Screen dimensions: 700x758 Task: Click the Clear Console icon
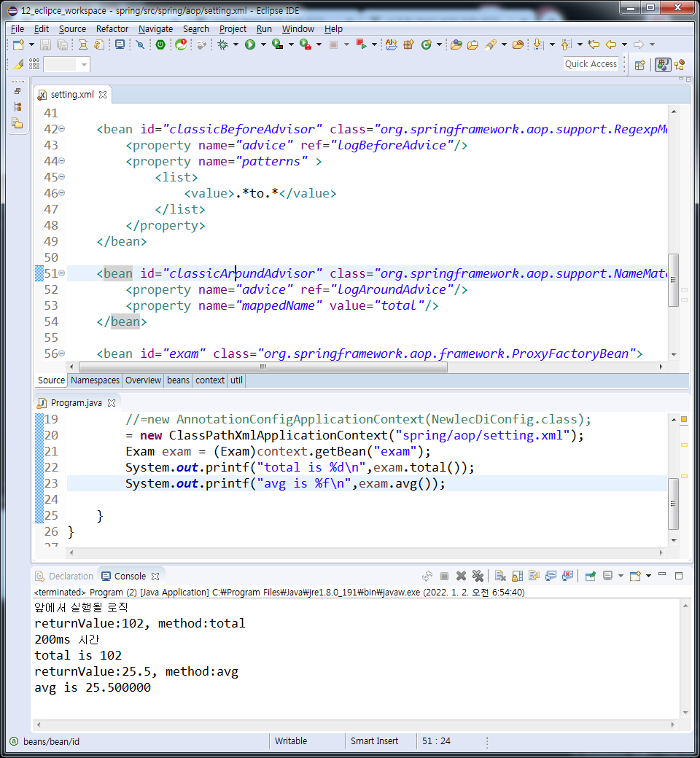[500, 576]
